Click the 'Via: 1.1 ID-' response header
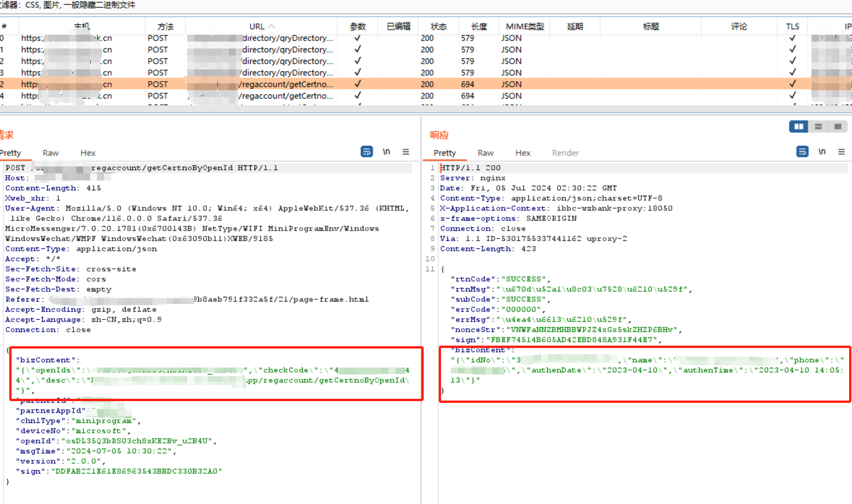The width and height of the screenshot is (852, 504). tap(534, 239)
